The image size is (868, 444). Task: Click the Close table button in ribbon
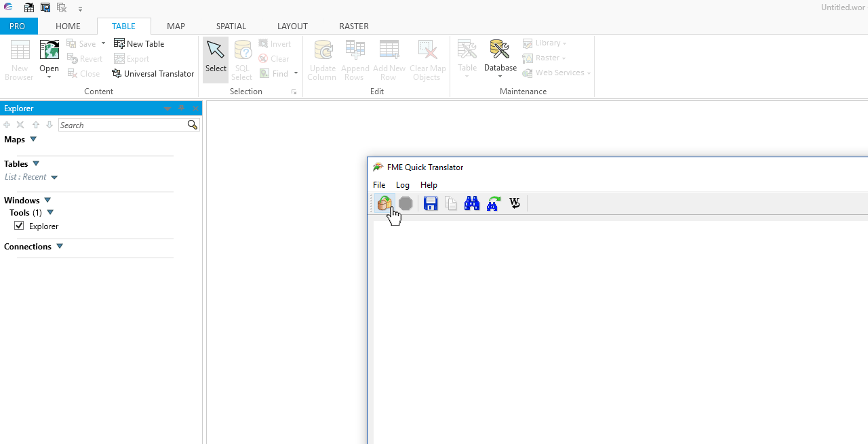pos(83,74)
